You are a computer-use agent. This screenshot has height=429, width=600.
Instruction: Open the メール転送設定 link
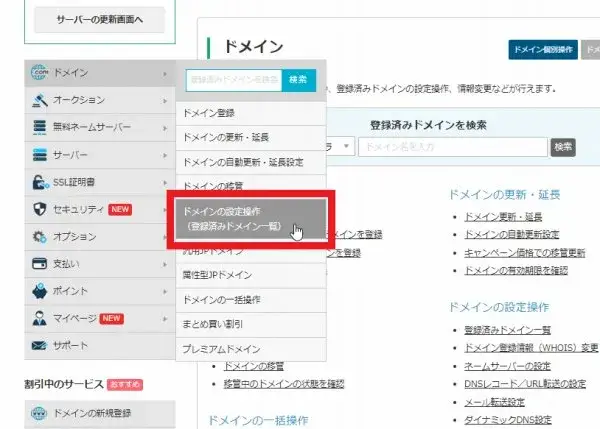(494, 402)
